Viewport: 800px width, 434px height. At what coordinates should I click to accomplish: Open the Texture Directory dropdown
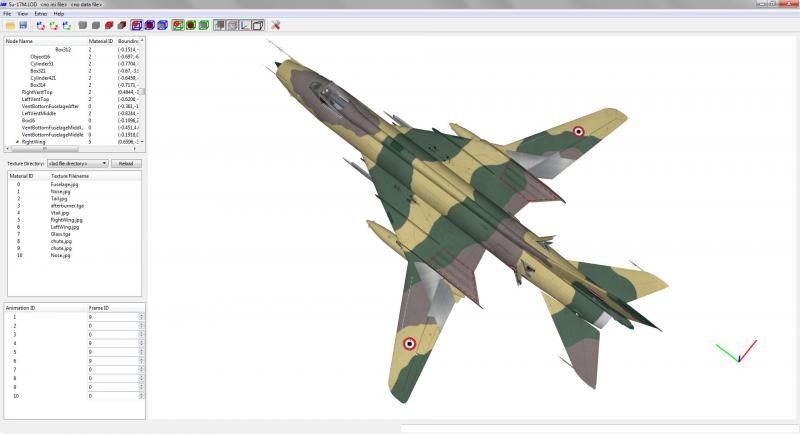[x=78, y=163]
